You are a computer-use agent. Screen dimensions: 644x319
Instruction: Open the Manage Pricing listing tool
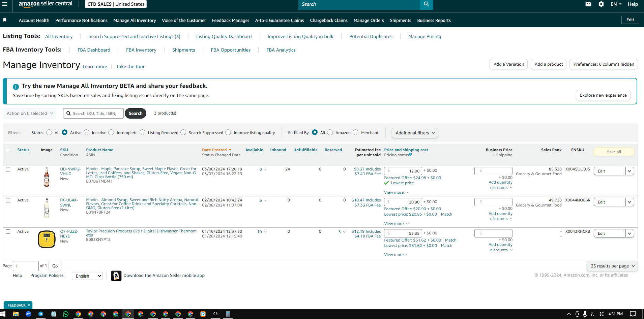click(x=425, y=37)
